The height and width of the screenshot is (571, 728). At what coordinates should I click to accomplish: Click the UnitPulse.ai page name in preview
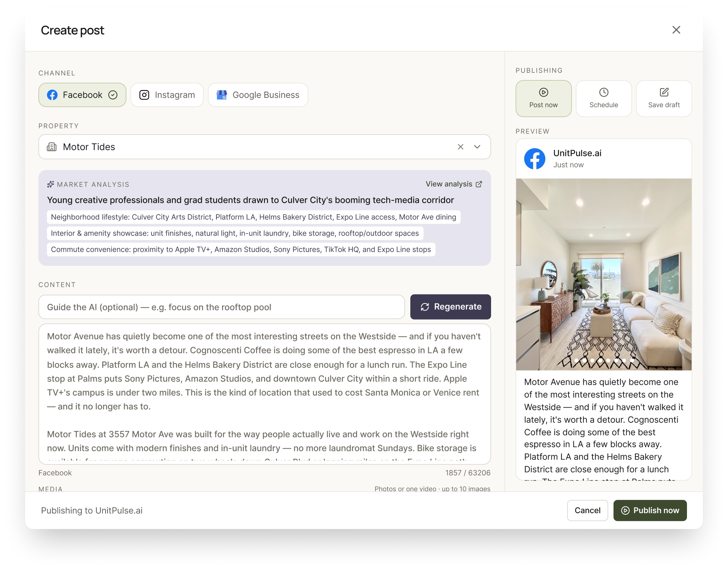coord(577,153)
